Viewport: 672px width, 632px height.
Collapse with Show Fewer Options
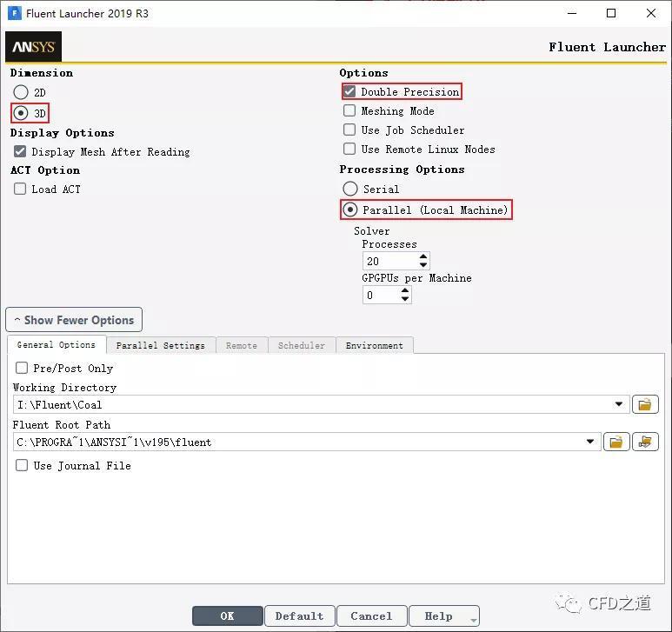click(74, 320)
